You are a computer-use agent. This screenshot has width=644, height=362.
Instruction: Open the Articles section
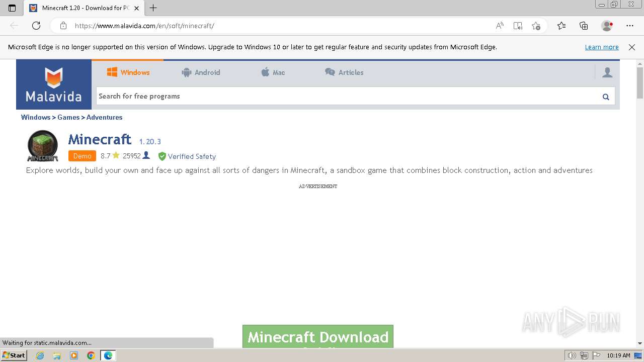point(344,72)
